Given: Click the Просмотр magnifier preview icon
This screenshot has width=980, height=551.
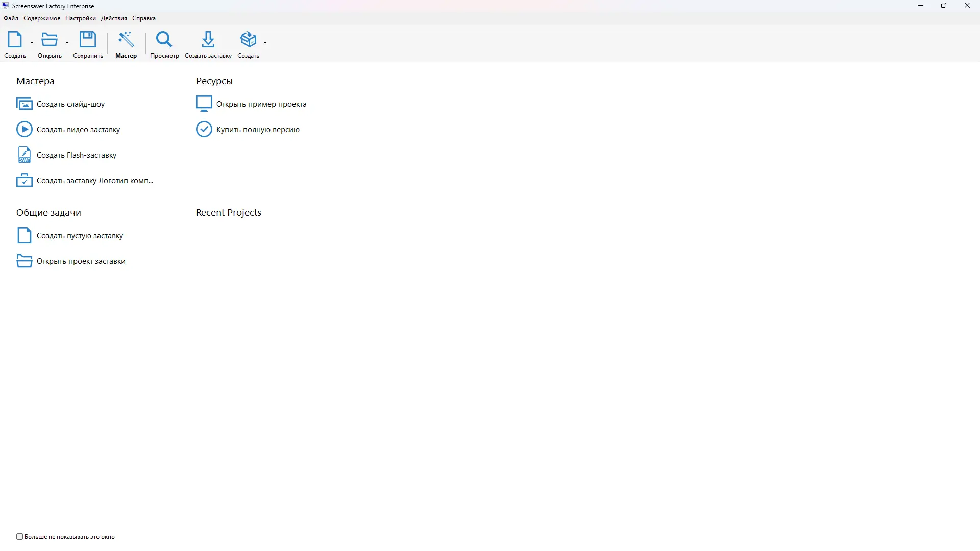Looking at the screenshot, I should [x=164, y=40].
